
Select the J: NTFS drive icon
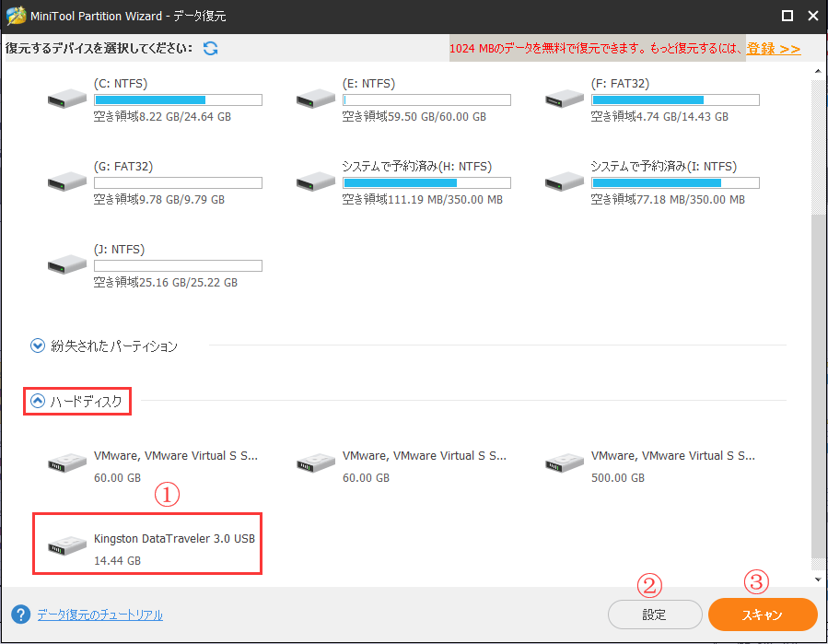67,264
